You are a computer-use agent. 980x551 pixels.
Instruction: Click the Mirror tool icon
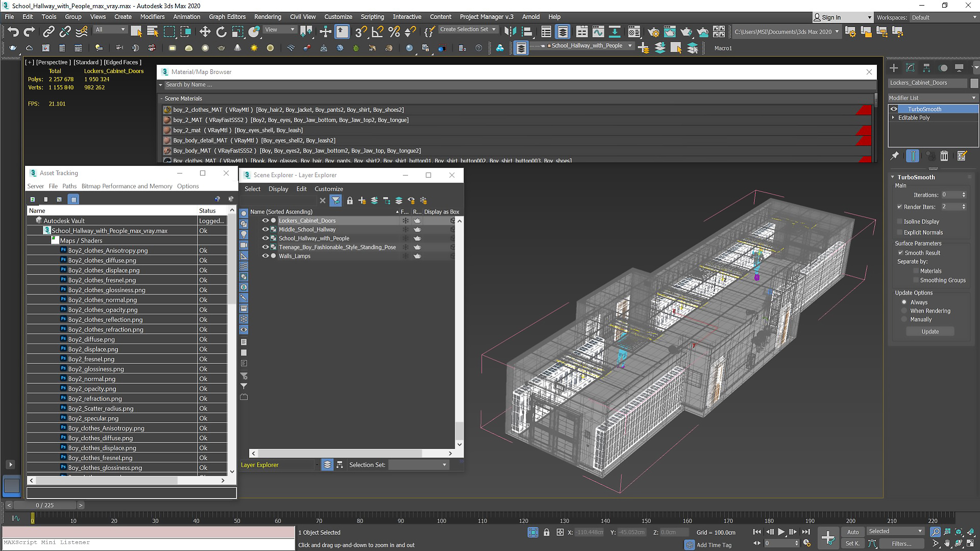[x=510, y=32]
